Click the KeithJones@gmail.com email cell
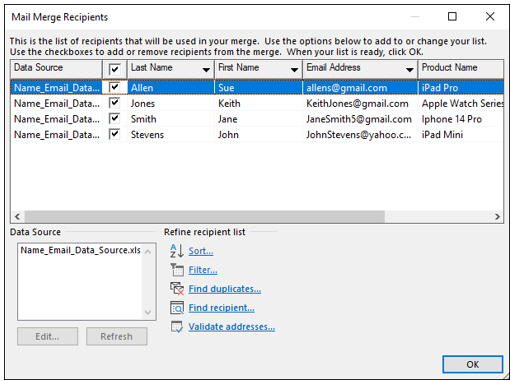This screenshot has height=381, width=511. 360,103
